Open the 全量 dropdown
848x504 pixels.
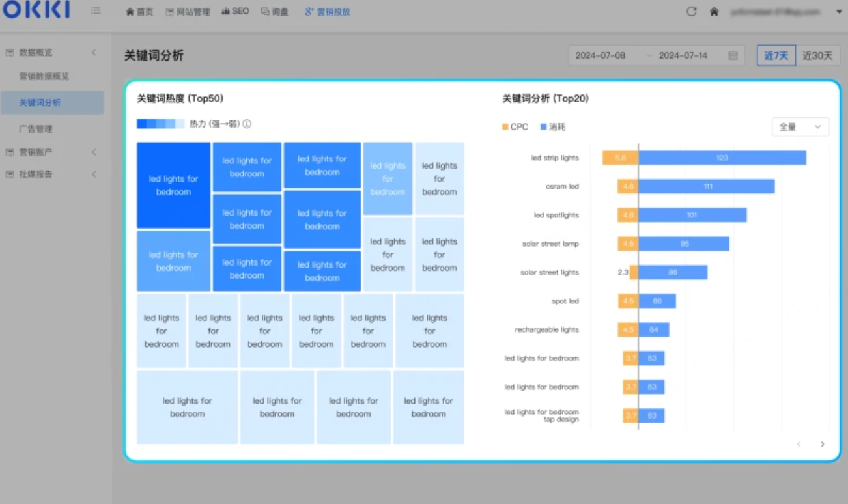coord(800,127)
